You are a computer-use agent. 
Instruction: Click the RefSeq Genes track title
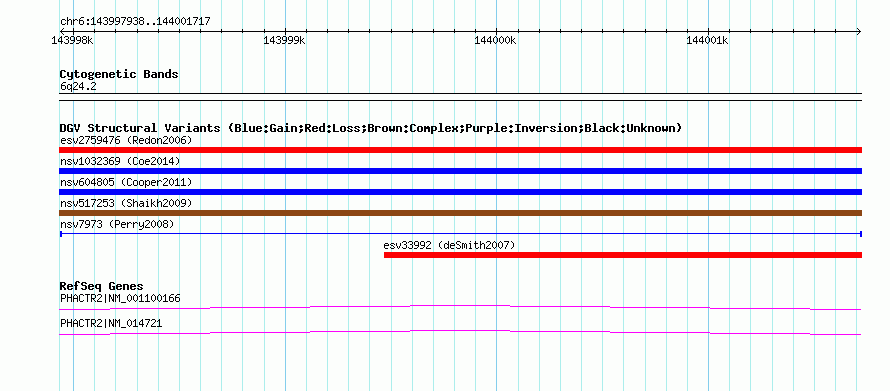pyautogui.click(x=102, y=286)
